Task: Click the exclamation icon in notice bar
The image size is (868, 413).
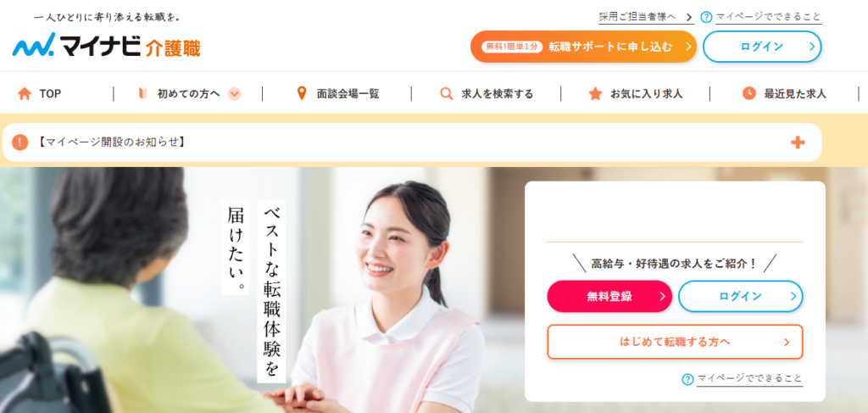Action: pos(20,142)
